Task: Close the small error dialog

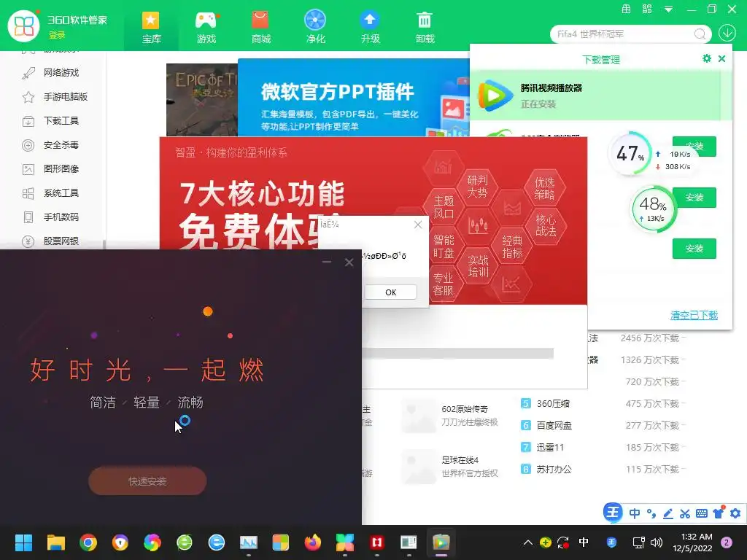Action: [418, 225]
